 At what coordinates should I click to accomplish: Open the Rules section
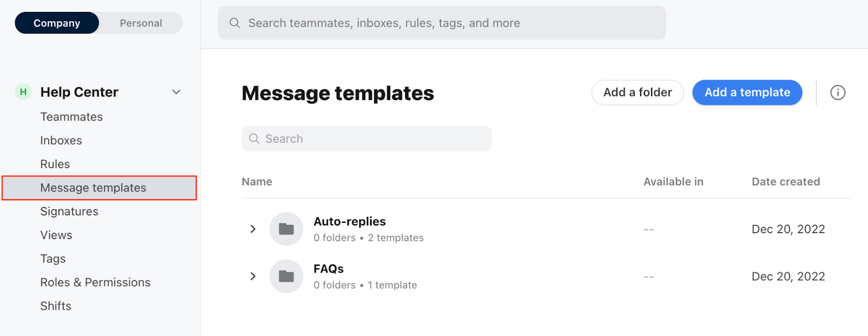pyautogui.click(x=55, y=164)
